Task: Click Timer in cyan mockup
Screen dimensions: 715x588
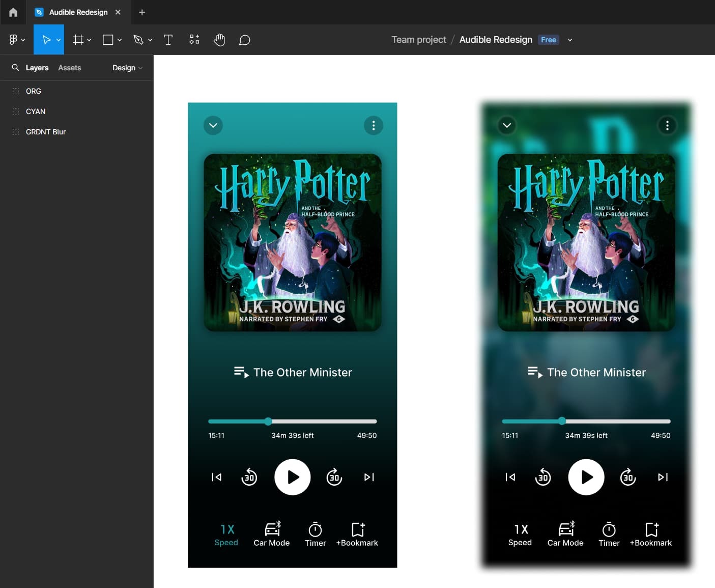Action: pyautogui.click(x=316, y=534)
